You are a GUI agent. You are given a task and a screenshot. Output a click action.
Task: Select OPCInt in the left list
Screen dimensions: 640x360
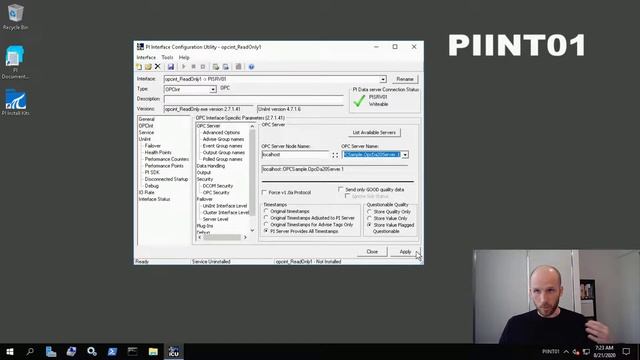[x=146, y=126]
